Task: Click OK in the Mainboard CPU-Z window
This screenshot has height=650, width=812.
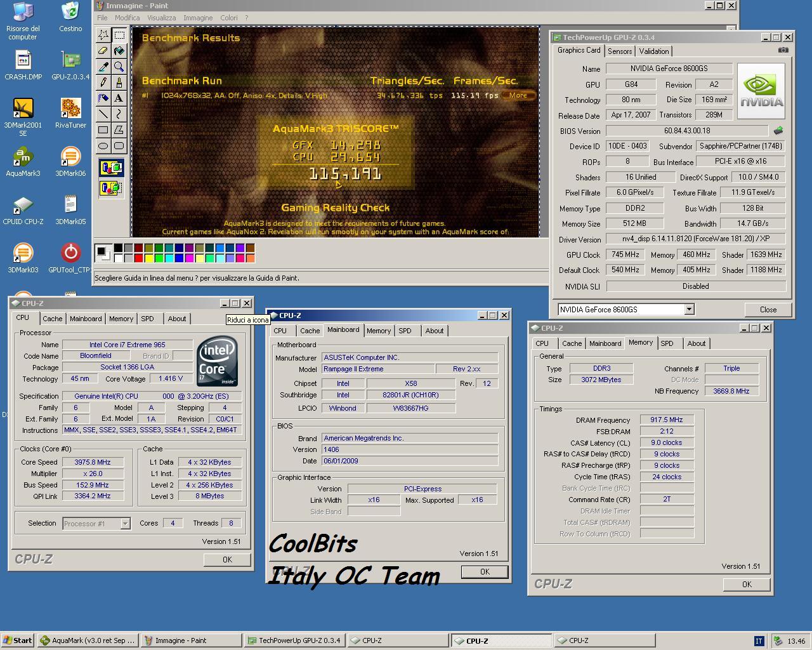Action: pyautogui.click(x=485, y=572)
